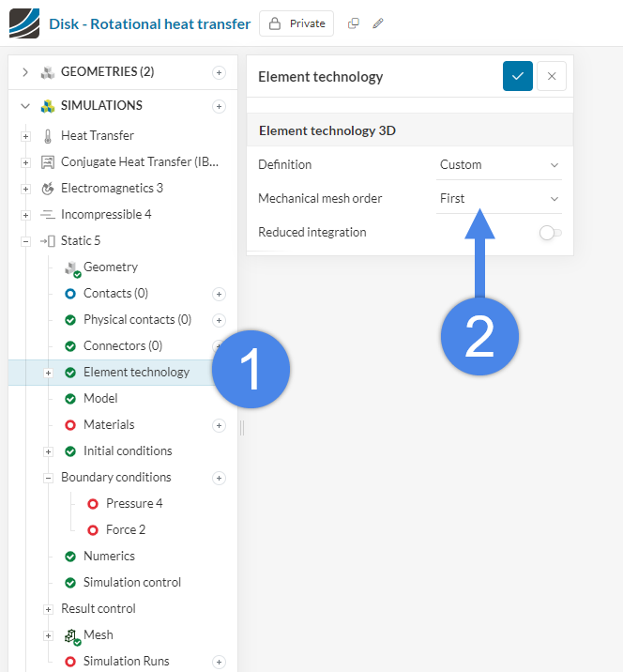Click the pencil edit project icon
Image resolution: width=623 pixels, height=672 pixels.
click(378, 23)
